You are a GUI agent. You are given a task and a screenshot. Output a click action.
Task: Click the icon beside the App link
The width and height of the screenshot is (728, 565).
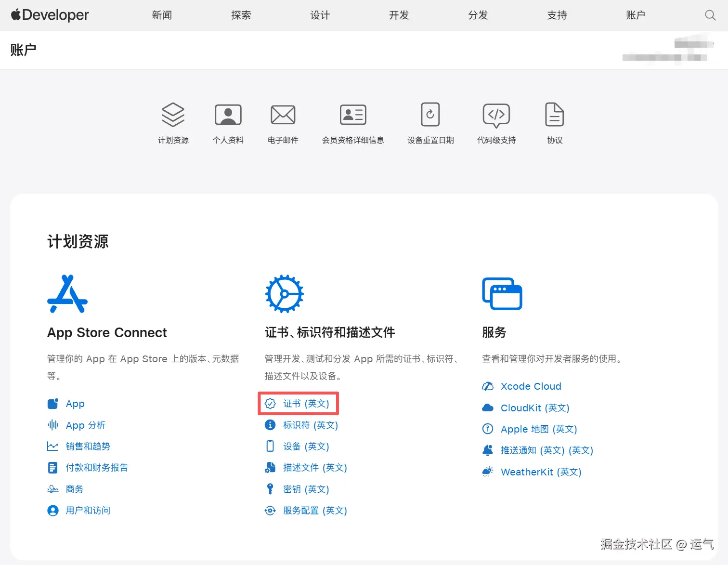(53, 404)
